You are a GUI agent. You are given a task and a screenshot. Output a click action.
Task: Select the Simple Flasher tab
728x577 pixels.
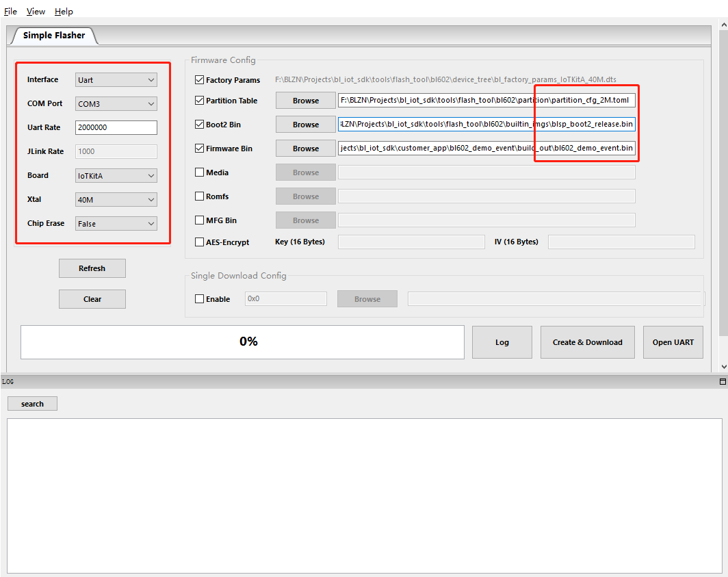53,36
